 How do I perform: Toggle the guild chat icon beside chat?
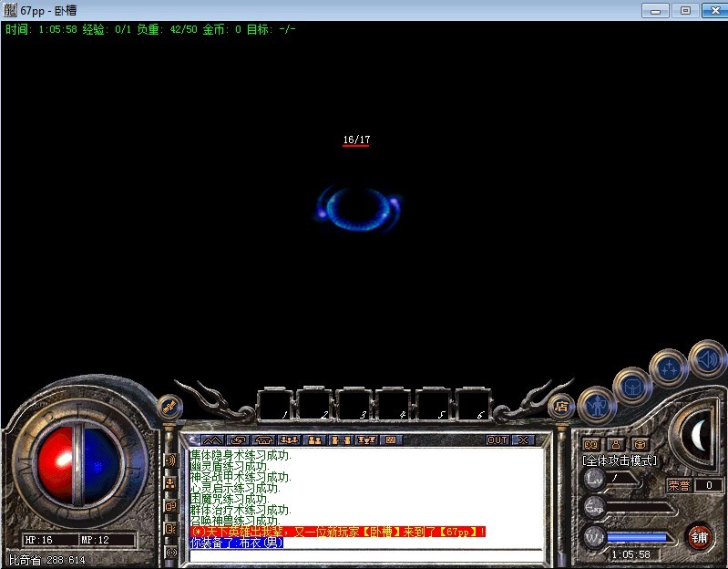171,529
